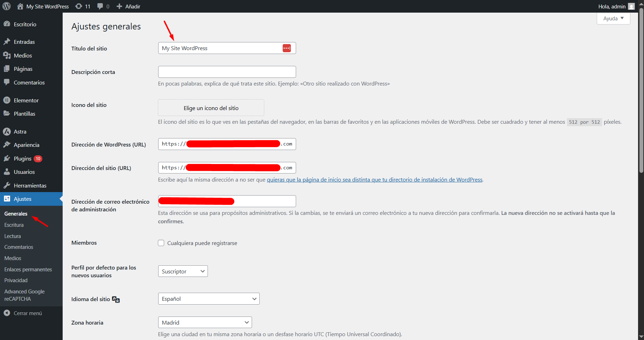Click the Usuarios person icon
The height and width of the screenshot is (340, 644).
click(x=7, y=172)
